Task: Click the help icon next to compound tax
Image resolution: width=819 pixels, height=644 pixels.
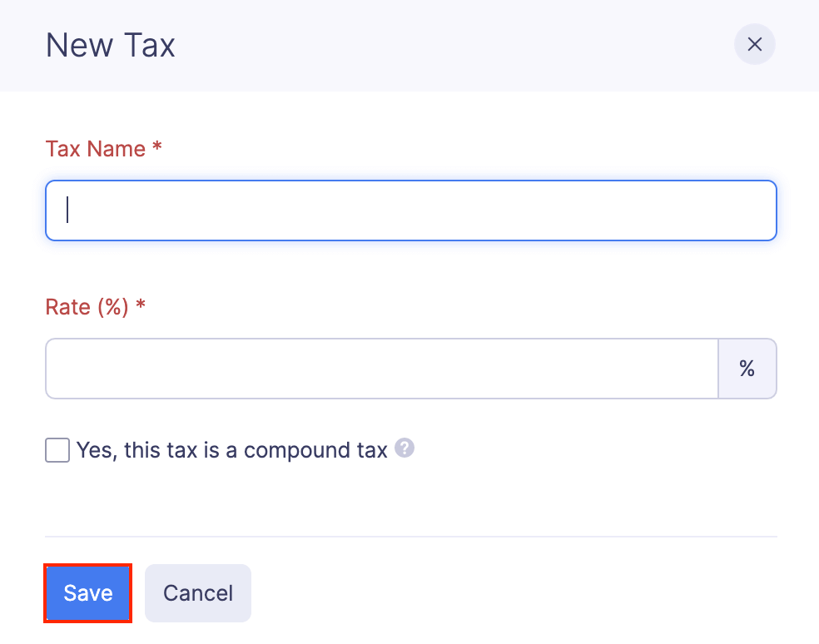Action: (x=405, y=449)
